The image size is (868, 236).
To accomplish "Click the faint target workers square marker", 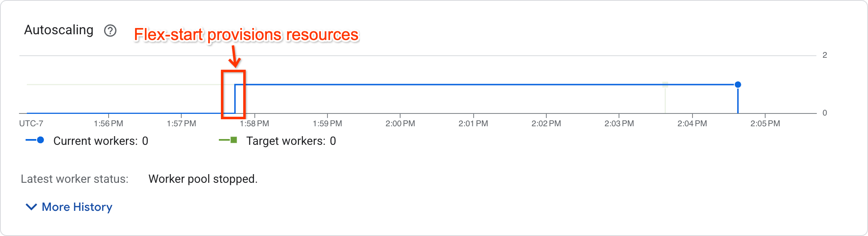I will [x=665, y=85].
